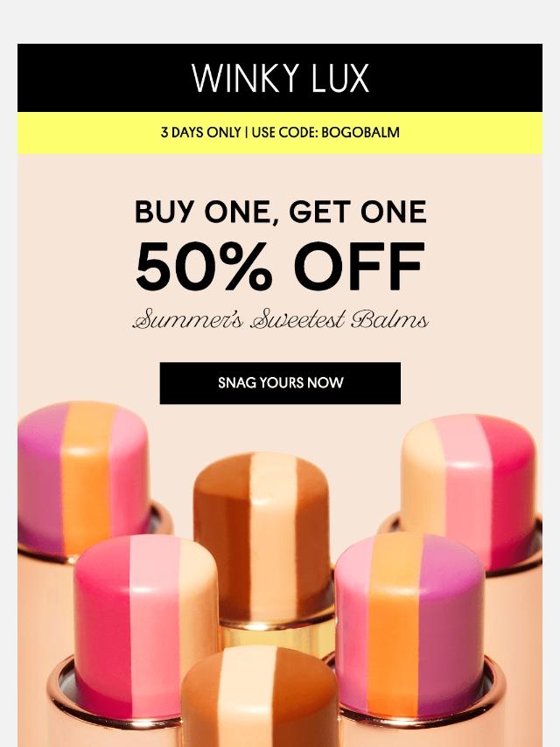Click the WINKY LUX logo
Viewport: 560px width, 747px height.
(x=280, y=78)
